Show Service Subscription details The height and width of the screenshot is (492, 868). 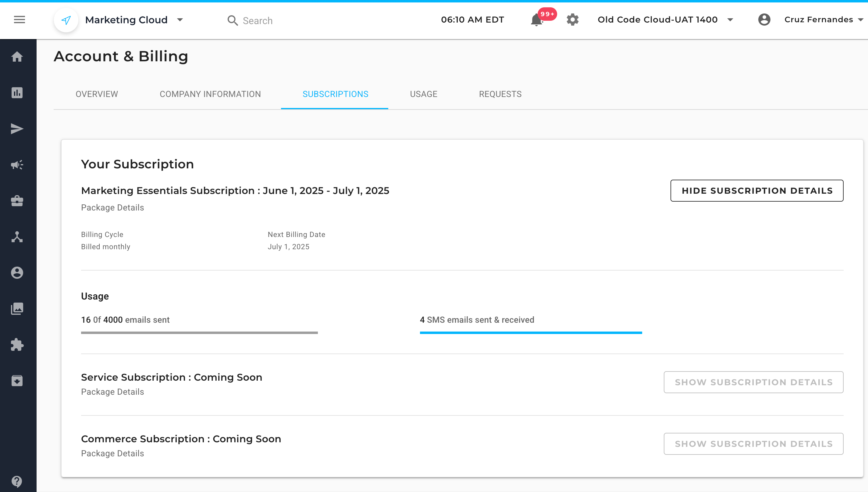(753, 382)
